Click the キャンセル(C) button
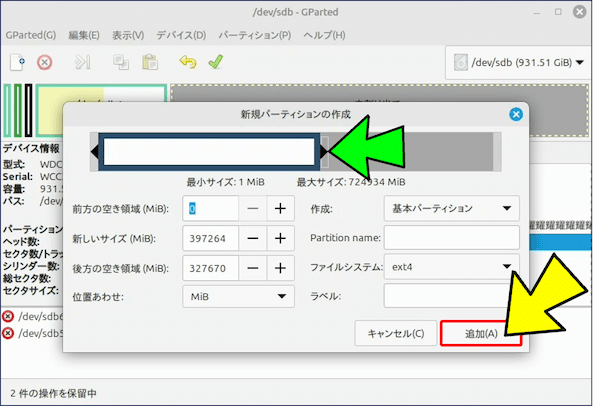600x406 pixels. [396, 334]
